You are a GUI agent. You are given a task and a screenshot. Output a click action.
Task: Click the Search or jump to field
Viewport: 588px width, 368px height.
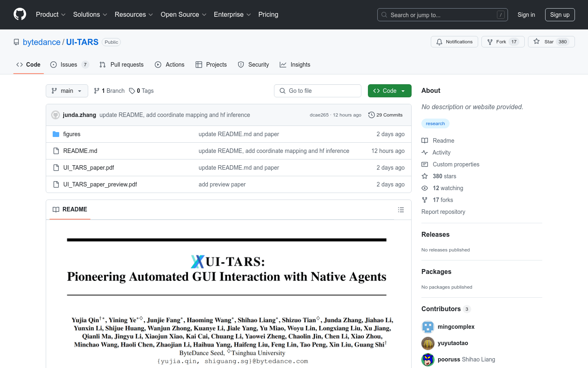(x=443, y=15)
